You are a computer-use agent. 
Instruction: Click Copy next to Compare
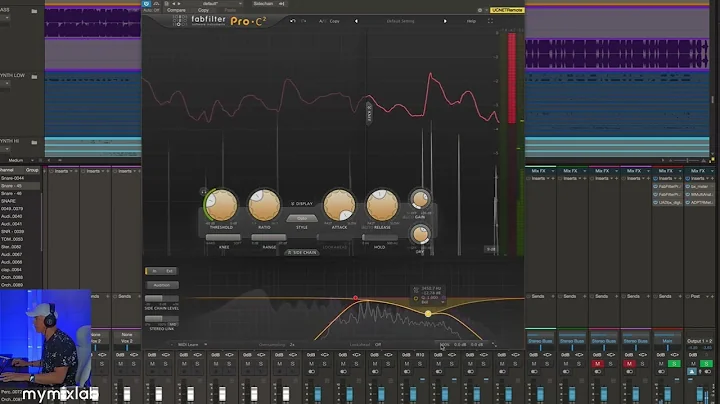click(203, 10)
